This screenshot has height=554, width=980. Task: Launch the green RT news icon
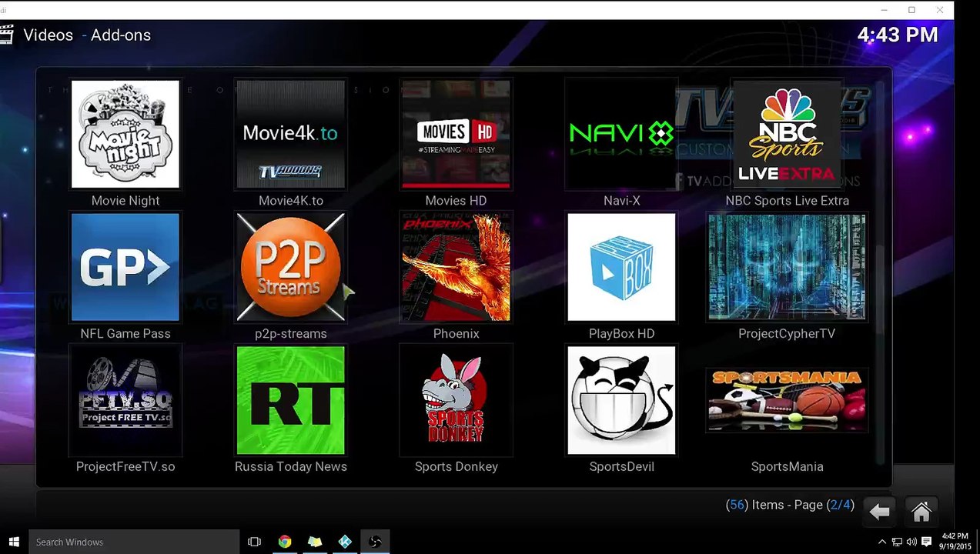point(290,400)
